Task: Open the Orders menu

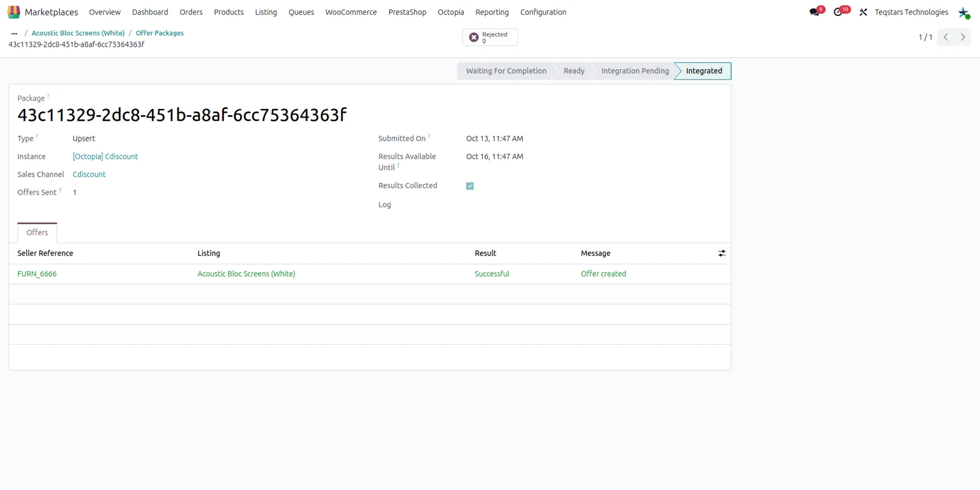Action: [x=191, y=12]
